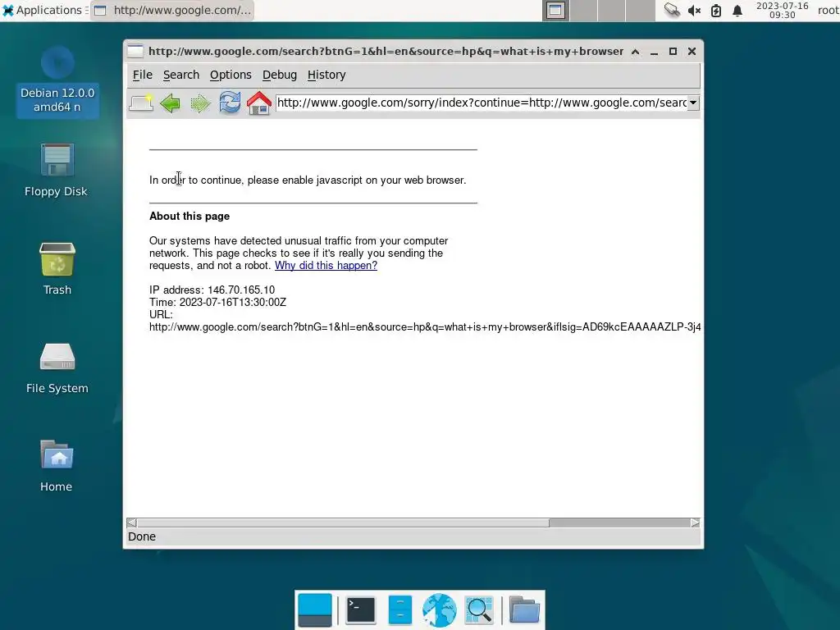The height and width of the screenshot is (630, 840).
Task: Expand the URL history dropdown arrow
Action: (x=693, y=103)
